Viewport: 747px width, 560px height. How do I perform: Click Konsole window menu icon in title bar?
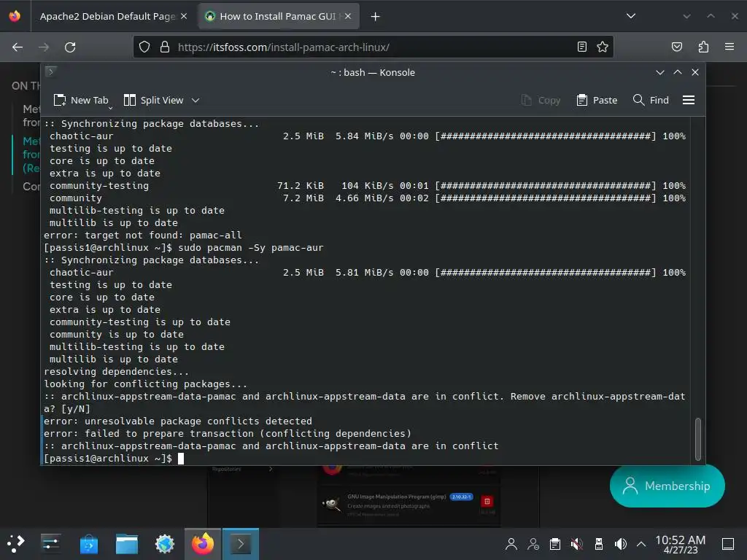coord(50,72)
